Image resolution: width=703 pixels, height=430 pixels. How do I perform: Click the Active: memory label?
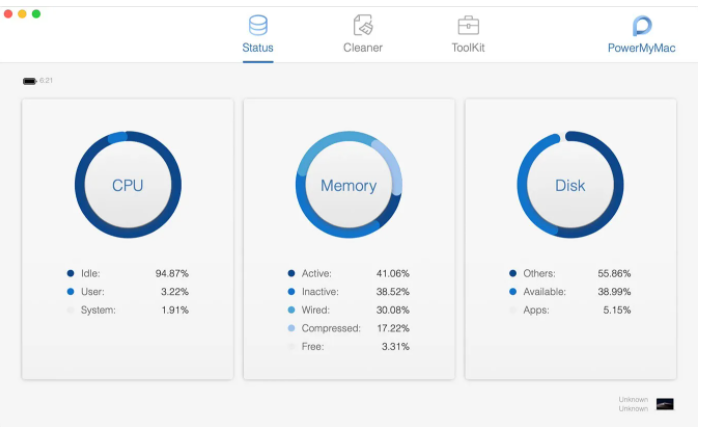[x=317, y=273]
